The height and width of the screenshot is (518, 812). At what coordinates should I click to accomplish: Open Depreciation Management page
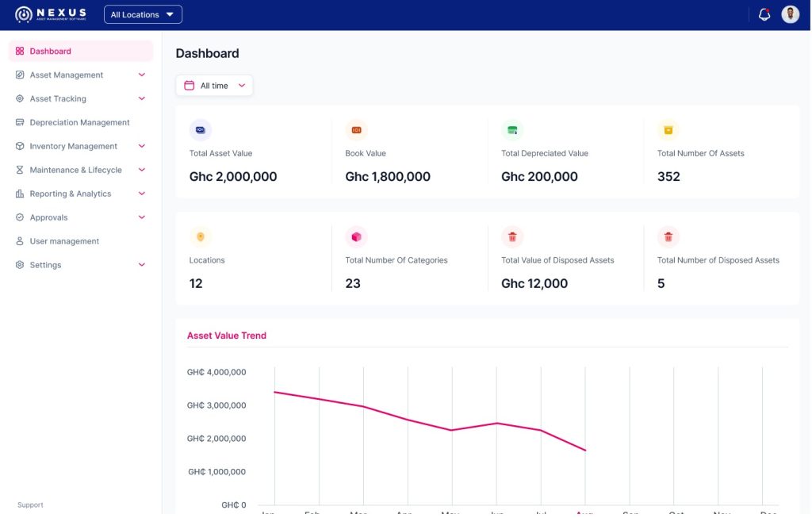coord(79,123)
